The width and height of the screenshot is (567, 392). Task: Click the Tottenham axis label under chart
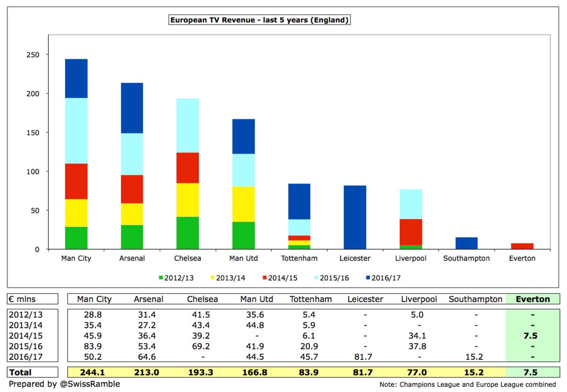[299, 259]
